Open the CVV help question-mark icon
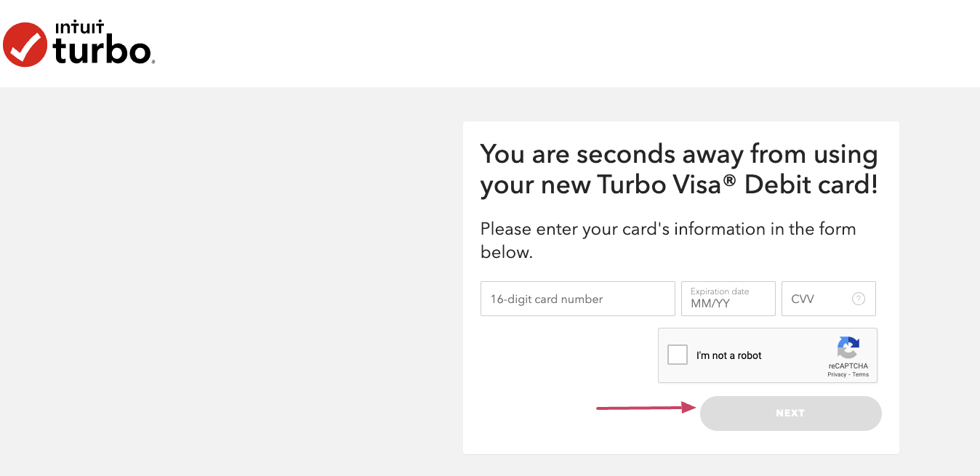This screenshot has width=980, height=476. pyautogui.click(x=858, y=298)
